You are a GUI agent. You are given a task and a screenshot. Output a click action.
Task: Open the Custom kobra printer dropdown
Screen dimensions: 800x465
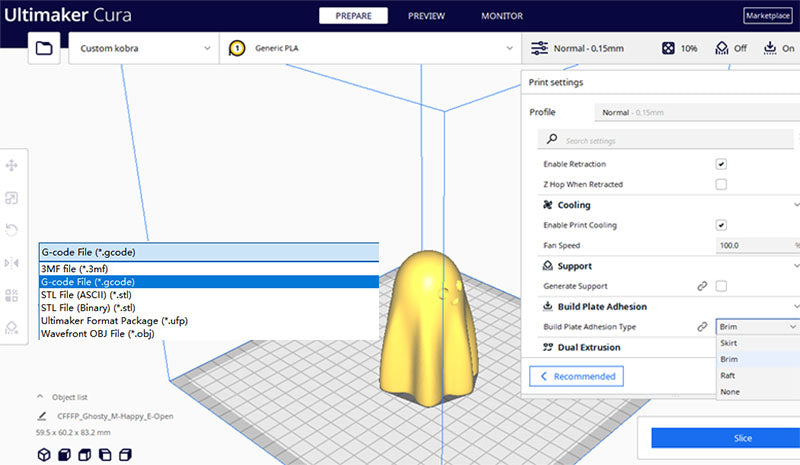144,48
